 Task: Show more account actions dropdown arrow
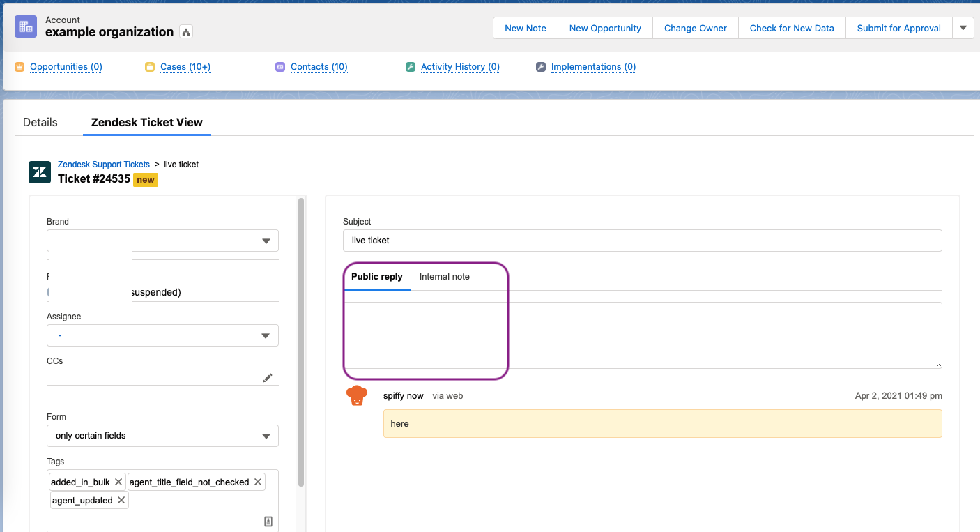pos(963,29)
